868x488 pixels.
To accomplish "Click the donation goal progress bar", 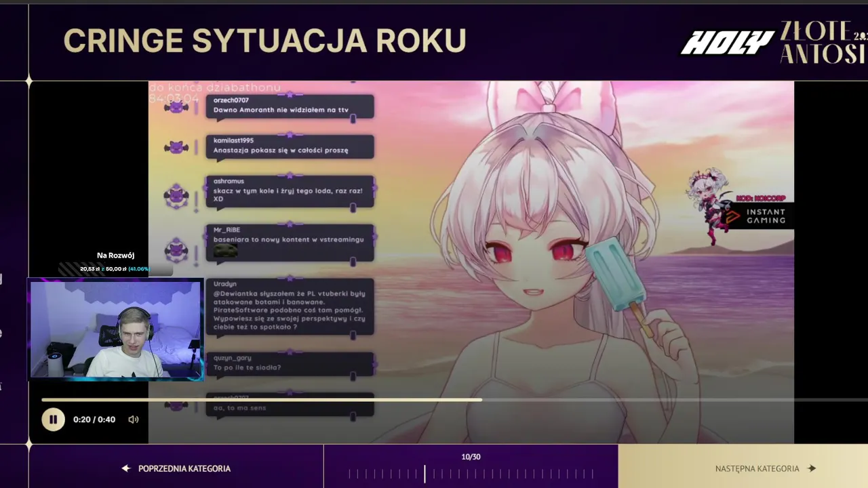I will [x=115, y=269].
